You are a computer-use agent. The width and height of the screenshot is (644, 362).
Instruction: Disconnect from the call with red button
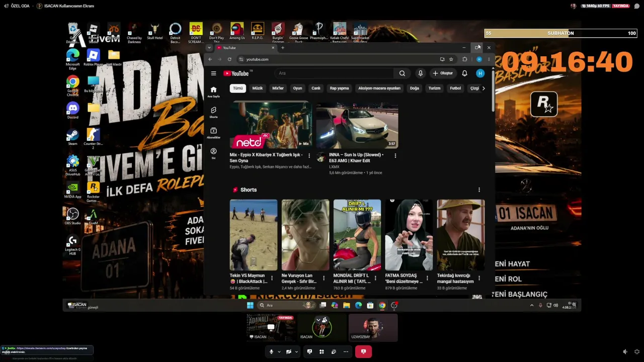363,352
